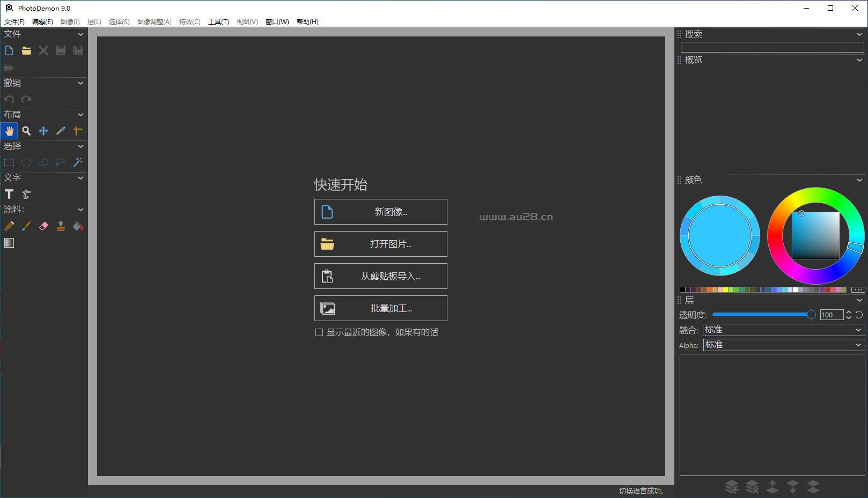Select the move layer tool

coord(43,131)
